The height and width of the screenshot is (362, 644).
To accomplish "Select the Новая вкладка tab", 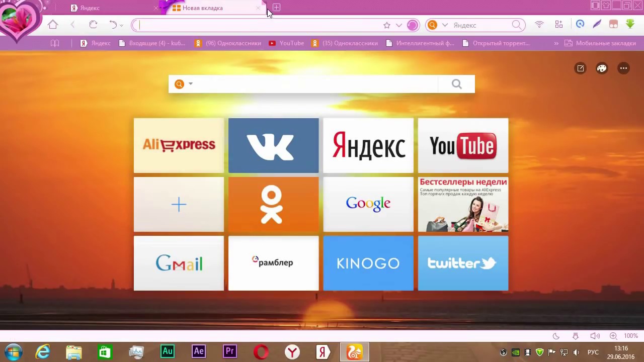I will [x=214, y=8].
